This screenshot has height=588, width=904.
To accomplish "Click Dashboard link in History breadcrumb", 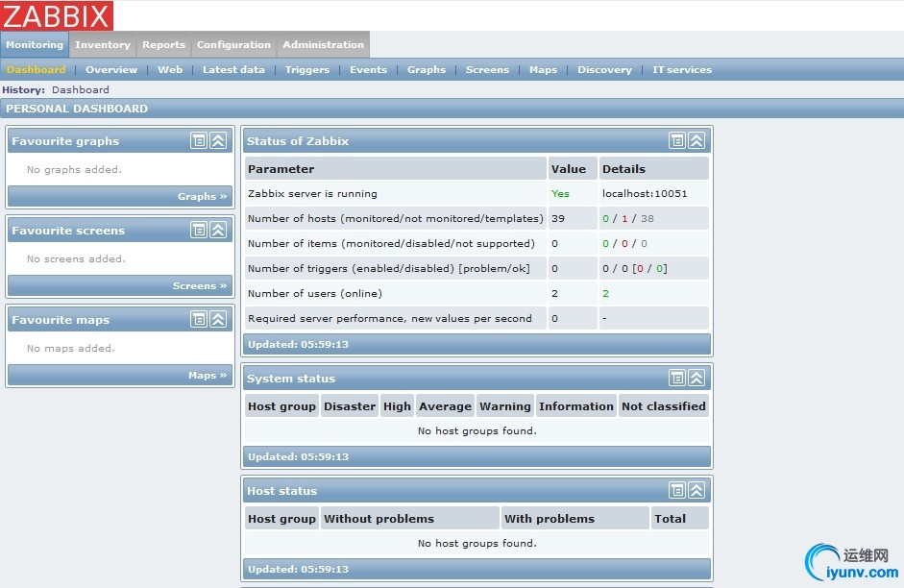I will click(x=80, y=89).
